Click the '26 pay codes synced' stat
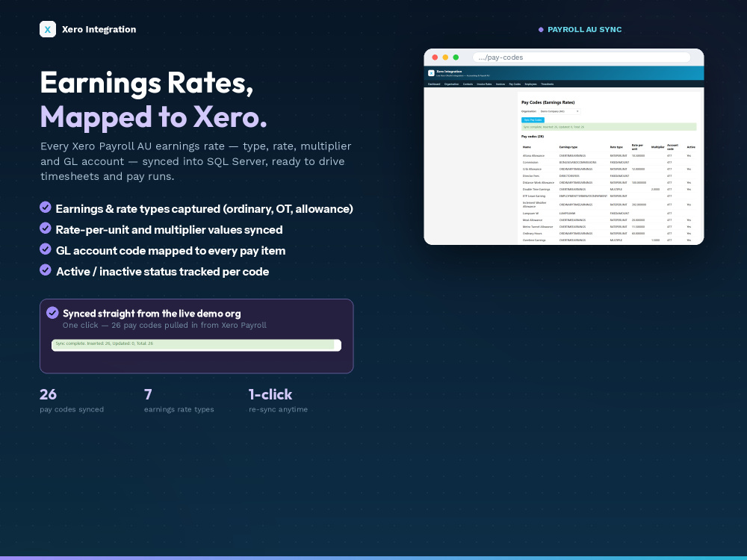The width and height of the screenshot is (747, 560). click(72, 400)
